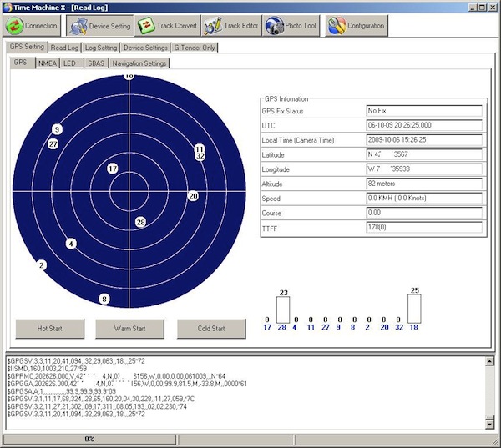Click the Altitude field showing 82 meters
501x448 pixels.
(x=424, y=184)
